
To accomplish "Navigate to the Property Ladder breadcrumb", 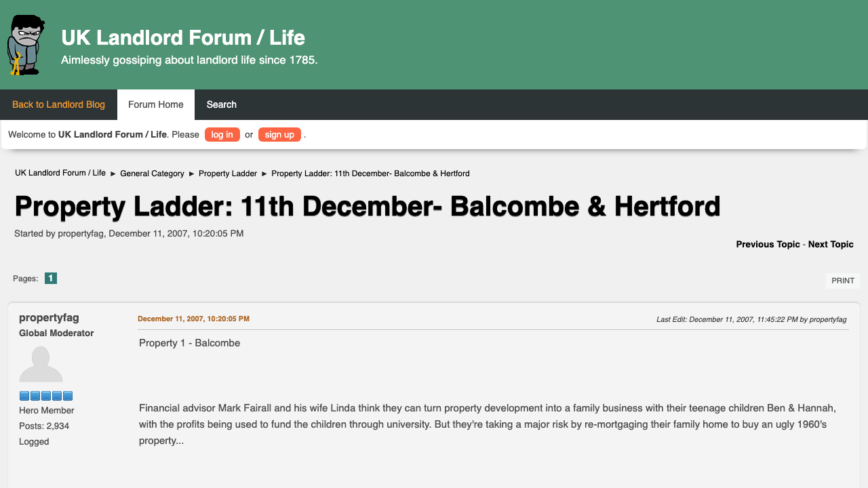I will tap(228, 174).
